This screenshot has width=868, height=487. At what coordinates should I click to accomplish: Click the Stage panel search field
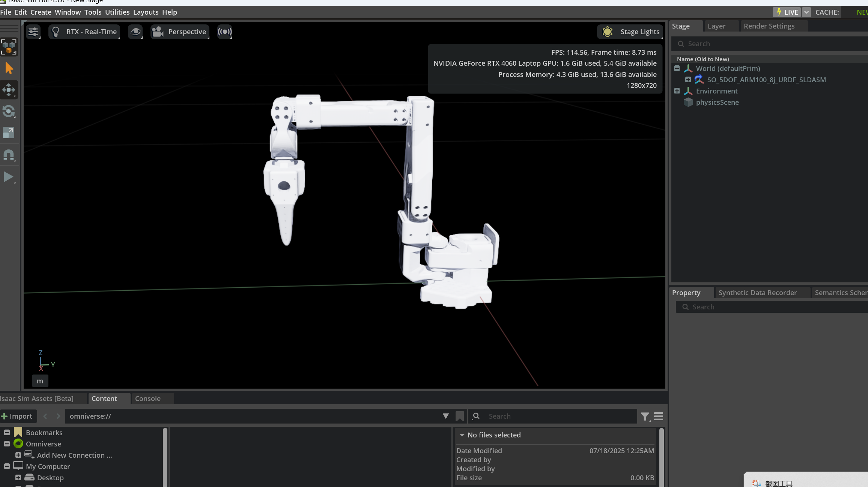(769, 44)
